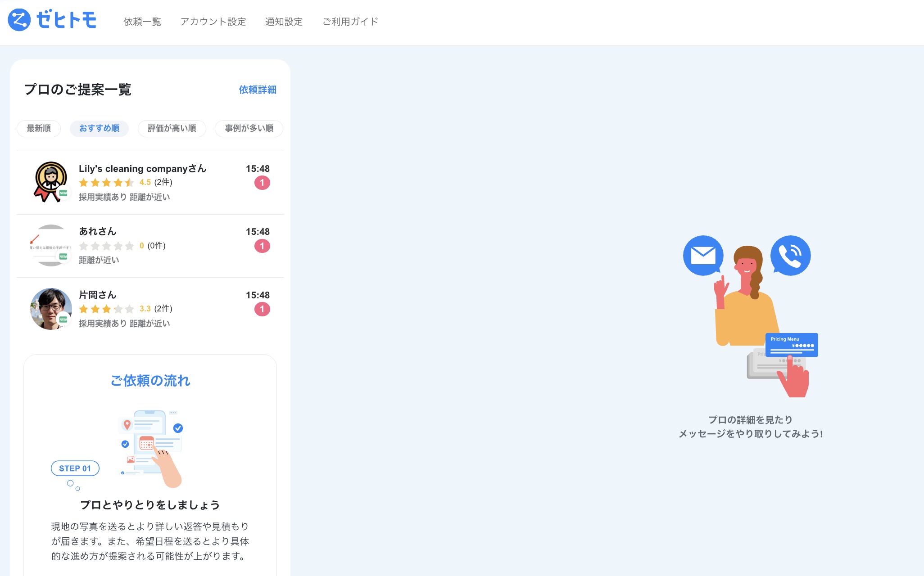Sort by 事例が多い順
Image resolution: width=924 pixels, height=576 pixels.
[249, 128]
